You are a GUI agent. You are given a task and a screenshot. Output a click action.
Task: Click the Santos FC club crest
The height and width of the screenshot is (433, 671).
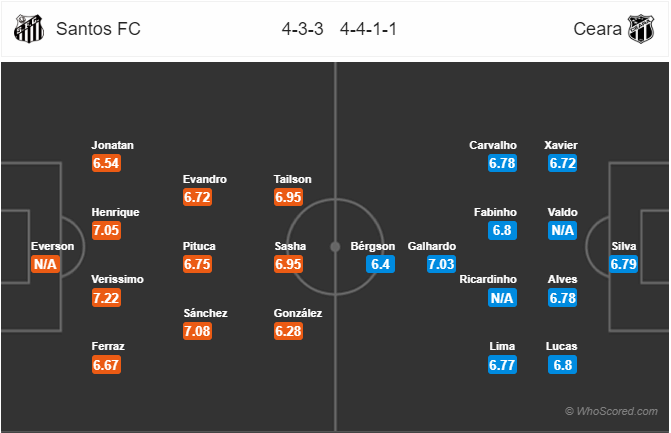pos(29,29)
